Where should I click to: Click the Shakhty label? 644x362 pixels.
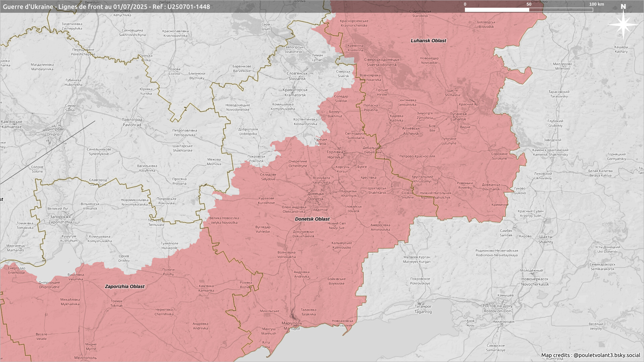[546, 239]
